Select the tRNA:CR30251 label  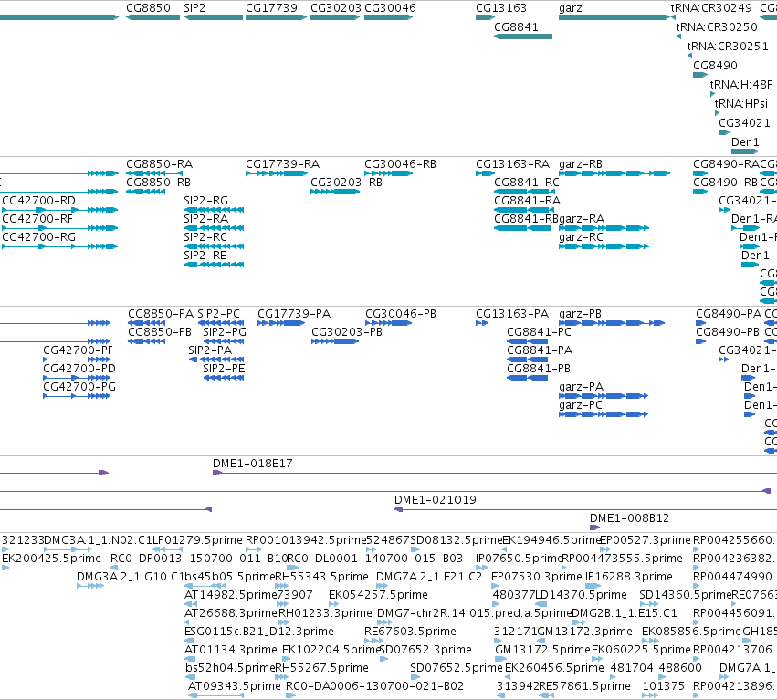728,46
